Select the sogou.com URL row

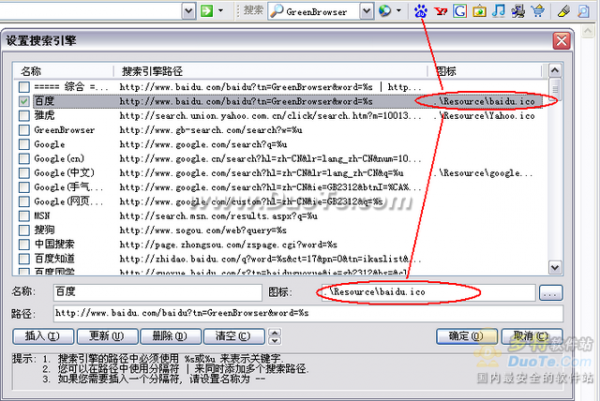203,230
